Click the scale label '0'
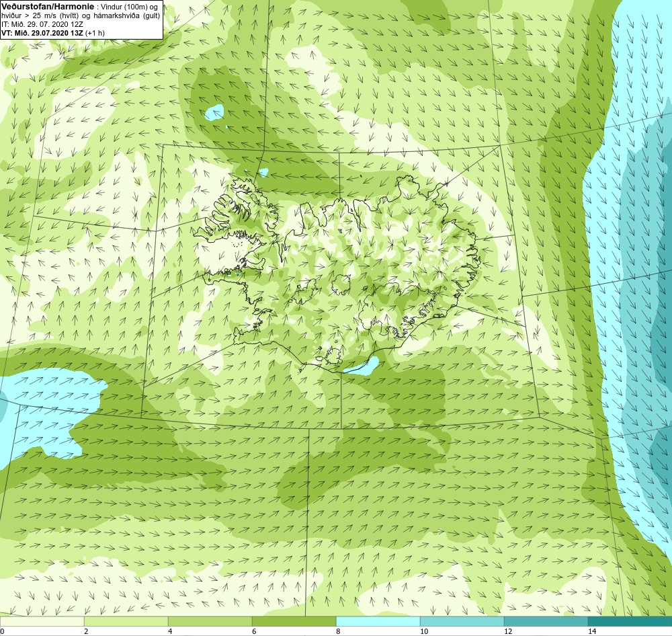672x636 pixels. (2, 631)
